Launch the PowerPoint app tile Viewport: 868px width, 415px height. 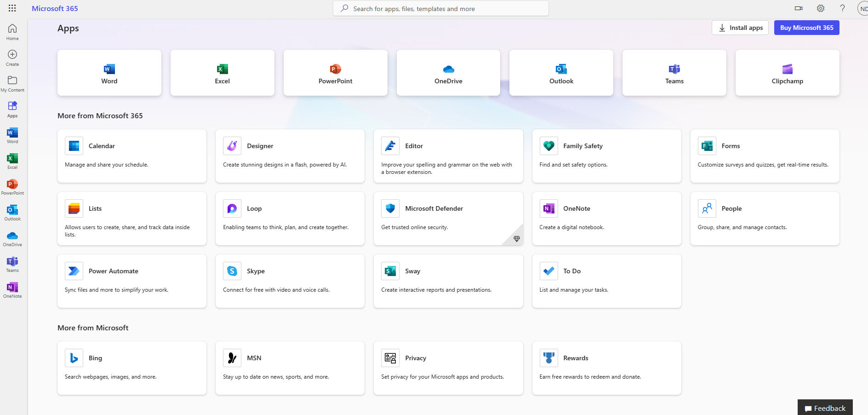336,73
